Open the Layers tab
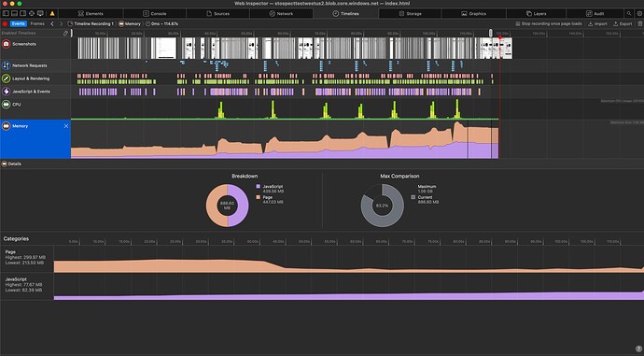 pos(537,14)
